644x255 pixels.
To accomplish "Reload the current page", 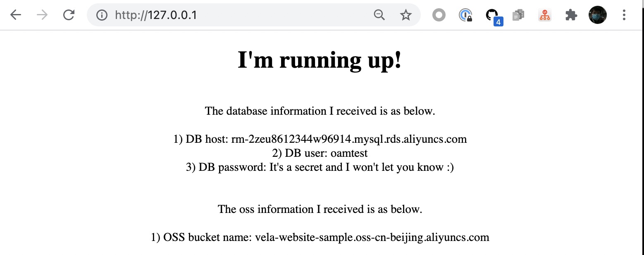I will 69,15.
